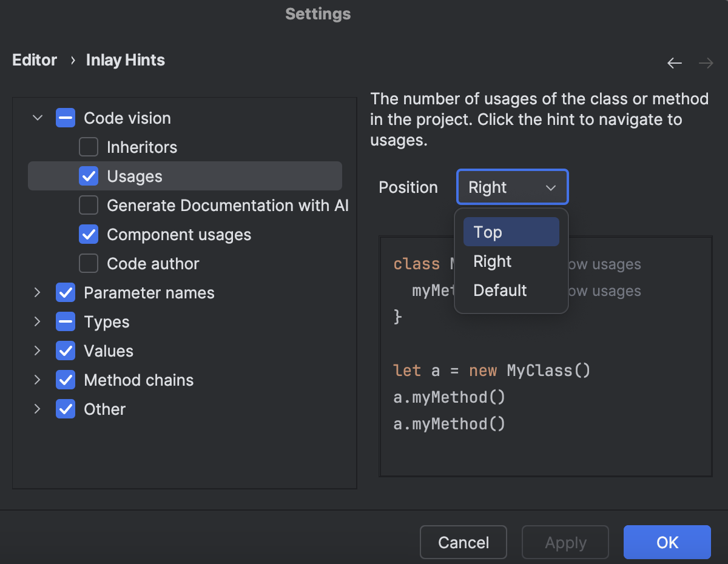Select Top from the Position list
This screenshot has width=728, height=564.
coord(511,232)
